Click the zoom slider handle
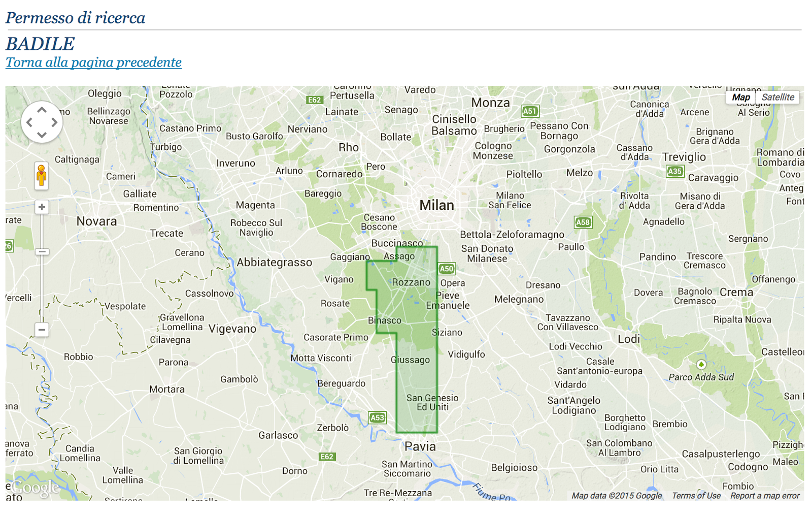This screenshot has height=516, width=812. (x=42, y=251)
